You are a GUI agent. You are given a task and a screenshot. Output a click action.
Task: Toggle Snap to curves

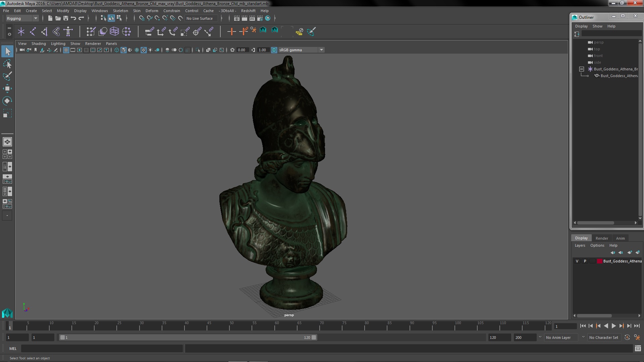tap(149, 18)
